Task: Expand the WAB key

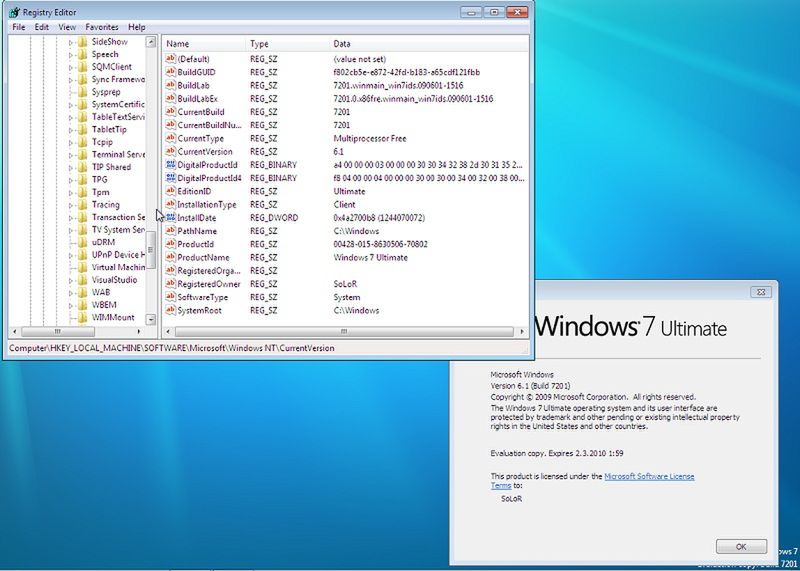Action: click(71, 293)
